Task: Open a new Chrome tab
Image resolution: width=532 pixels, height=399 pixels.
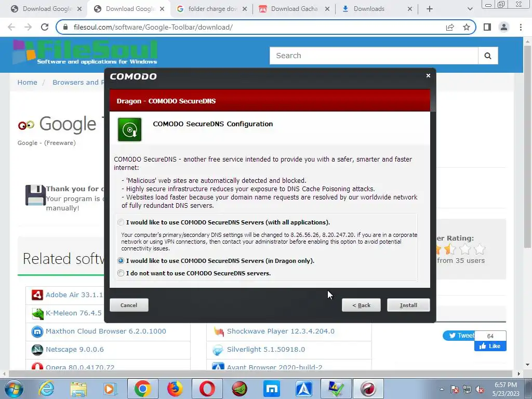Action: tap(430, 9)
